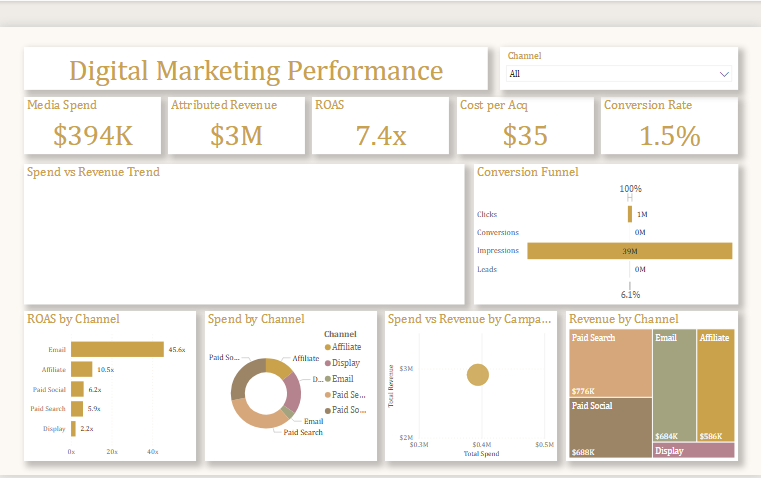Image resolution: width=761 pixels, height=478 pixels.
Task: Click the Channel dropdown chevron arrow
Action: 724,74
